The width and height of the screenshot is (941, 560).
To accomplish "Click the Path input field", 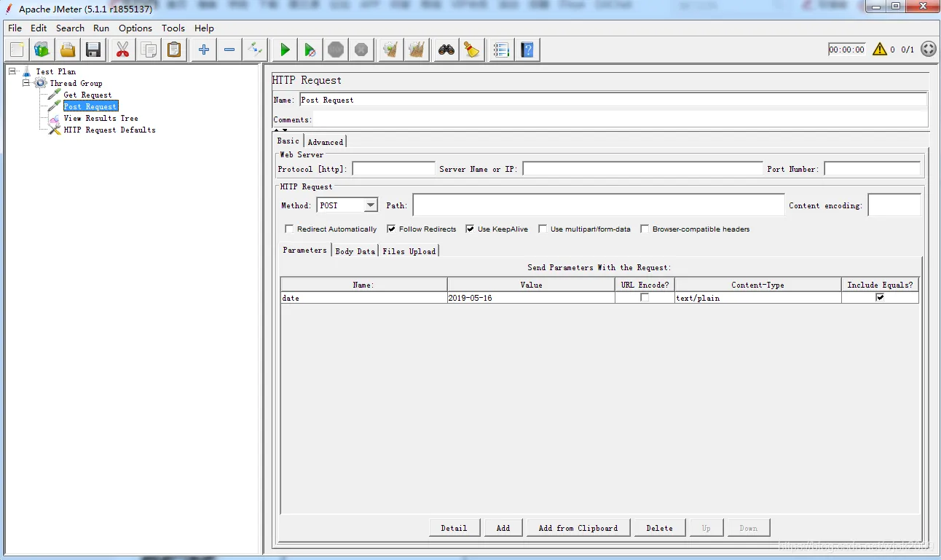I will click(x=599, y=205).
